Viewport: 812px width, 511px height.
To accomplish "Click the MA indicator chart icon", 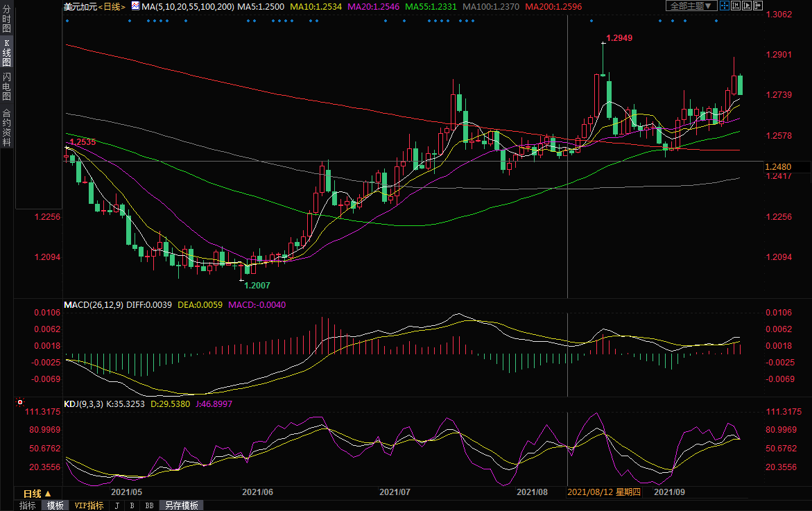I will (x=135, y=6).
